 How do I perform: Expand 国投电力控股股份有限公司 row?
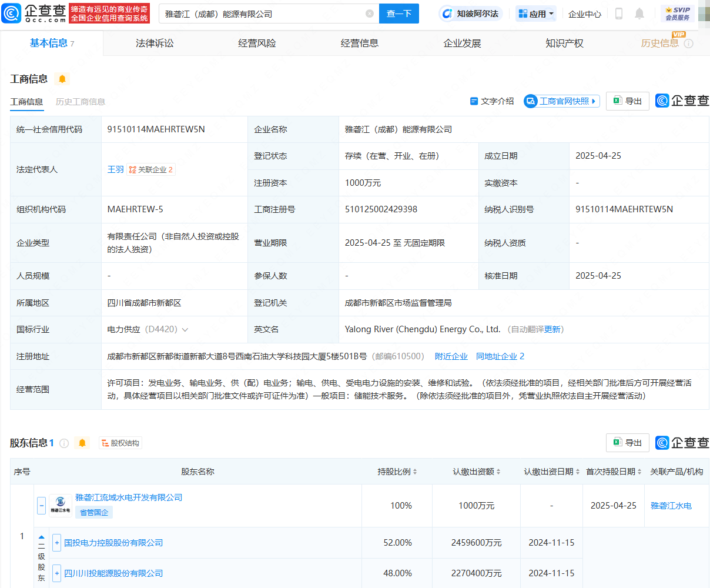[57, 543]
